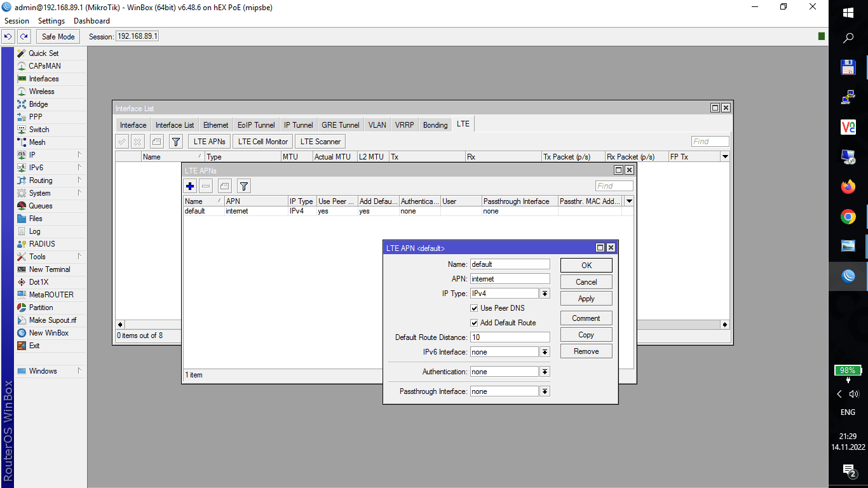868x488 pixels.
Task: Click the comment icon in LTE APNs toolbar
Action: 225,186
